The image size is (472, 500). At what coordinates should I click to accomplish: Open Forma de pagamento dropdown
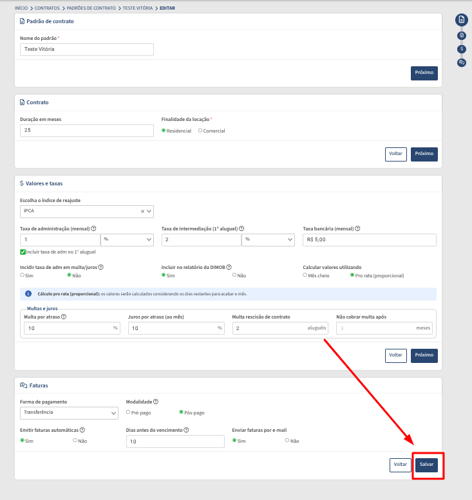(x=69, y=413)
